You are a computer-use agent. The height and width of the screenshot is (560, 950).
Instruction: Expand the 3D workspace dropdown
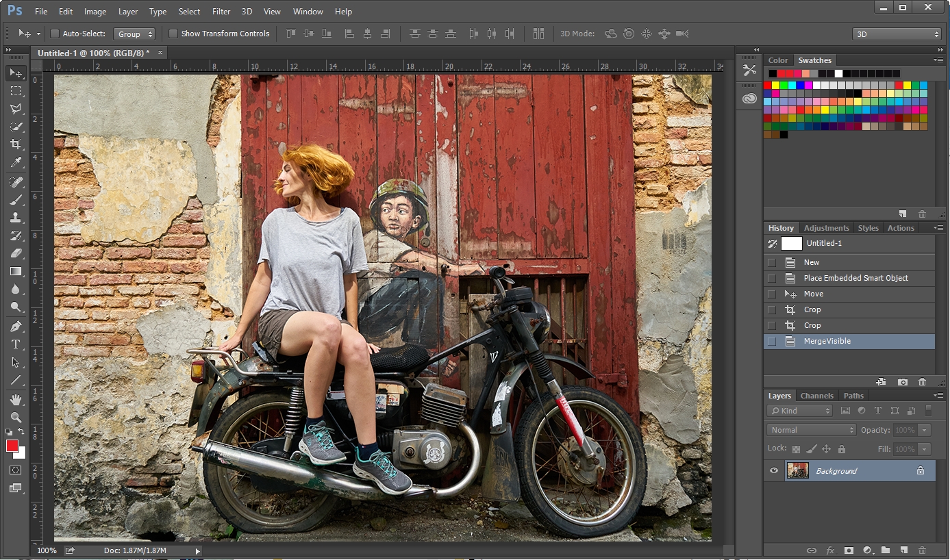coord(897,34)
